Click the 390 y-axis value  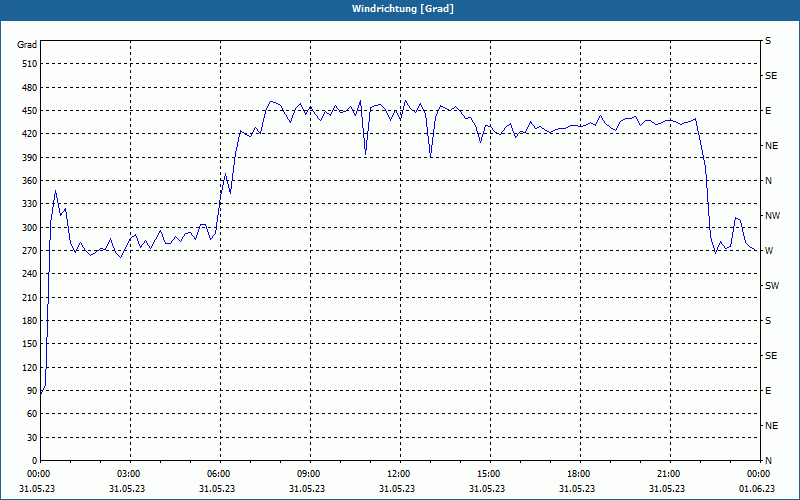click(30, 158)
